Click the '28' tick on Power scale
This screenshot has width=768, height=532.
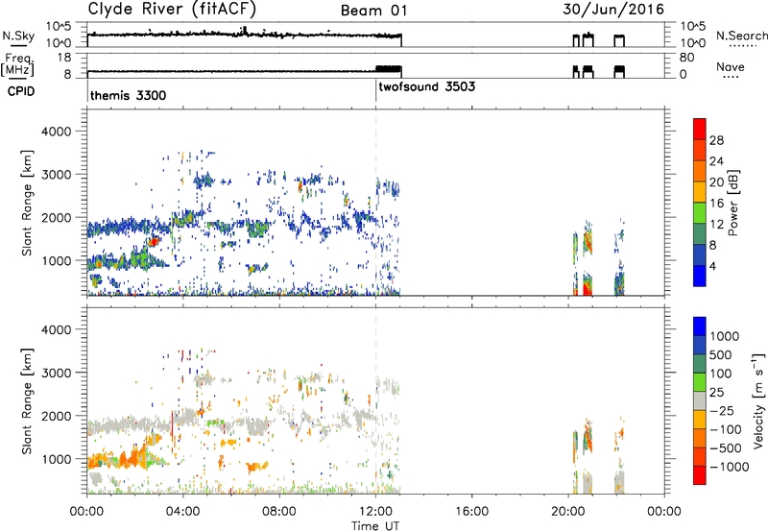click(x=716, y=140)
